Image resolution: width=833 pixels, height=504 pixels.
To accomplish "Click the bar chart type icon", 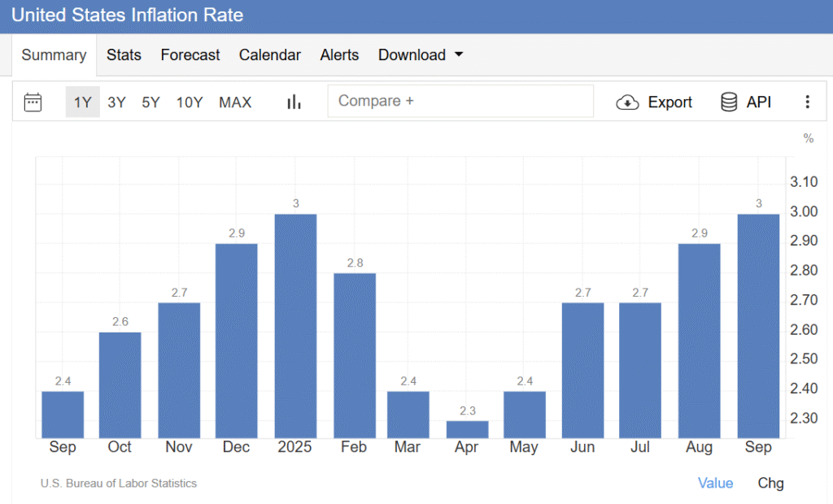I will [x=294, y=102].
